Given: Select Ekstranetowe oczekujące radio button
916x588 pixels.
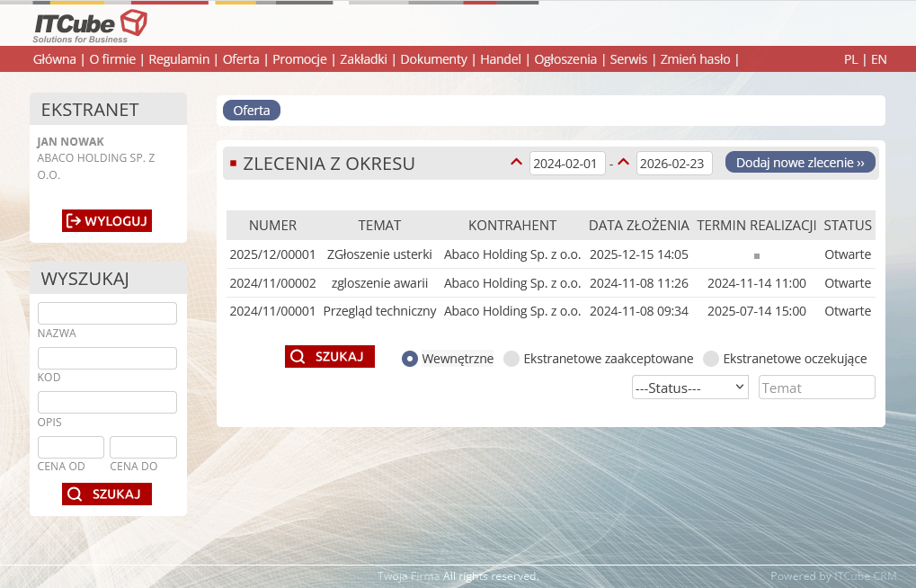Looking at the screenshot, I should click(x=711, y=359).
